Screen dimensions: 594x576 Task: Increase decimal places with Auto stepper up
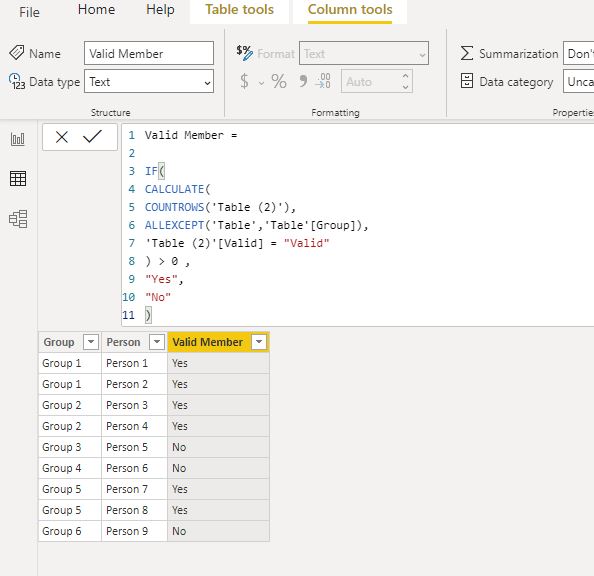point(405,75)
